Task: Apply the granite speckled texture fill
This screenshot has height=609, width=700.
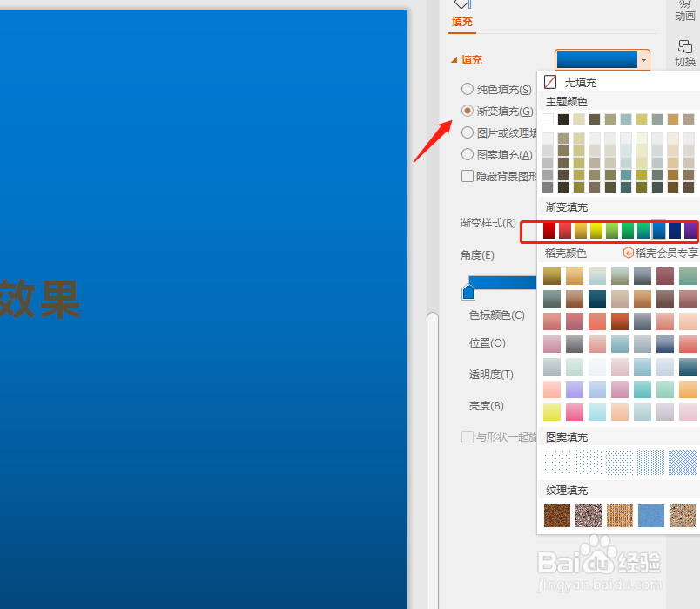Action: 589,516
